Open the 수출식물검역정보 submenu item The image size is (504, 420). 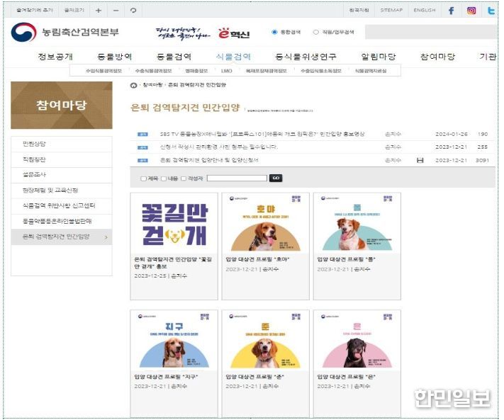tap(153, 71)
